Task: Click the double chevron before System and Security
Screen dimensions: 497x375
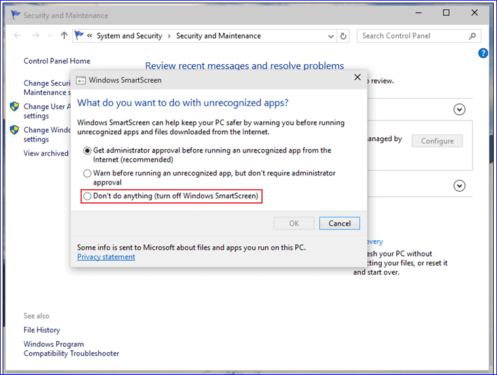Action: pyautogui.click(x=89, y=36)
